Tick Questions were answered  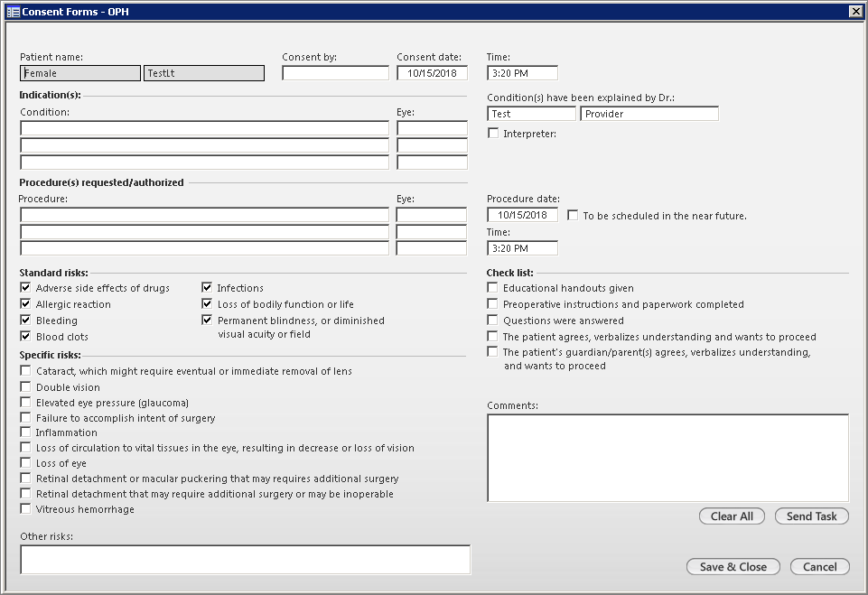(x=492, y=320)
